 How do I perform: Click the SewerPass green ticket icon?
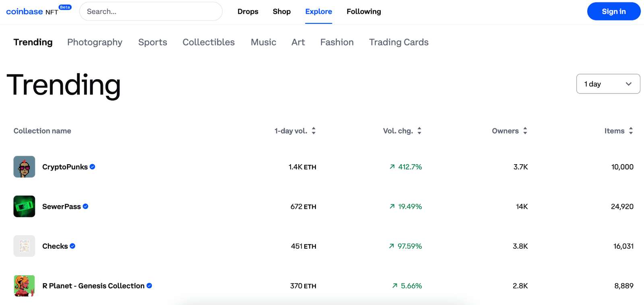tap(24, 206)
